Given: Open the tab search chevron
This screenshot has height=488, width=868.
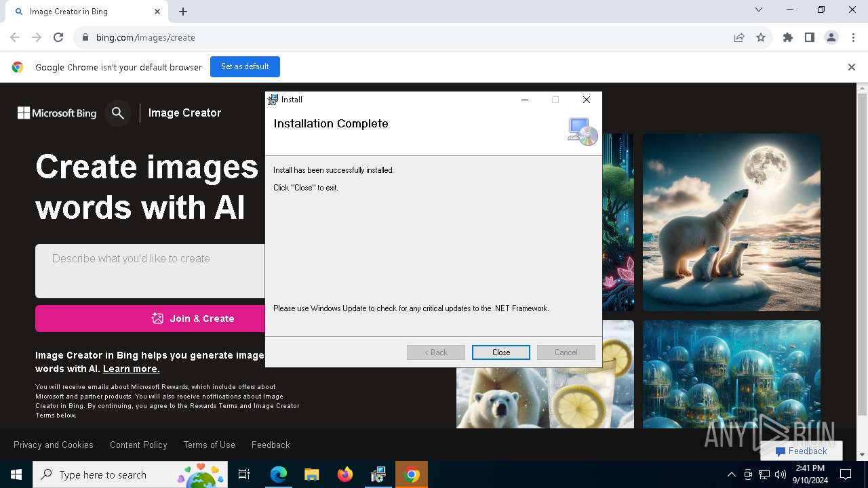Looking at the screenshot, I should coord(759,9).
